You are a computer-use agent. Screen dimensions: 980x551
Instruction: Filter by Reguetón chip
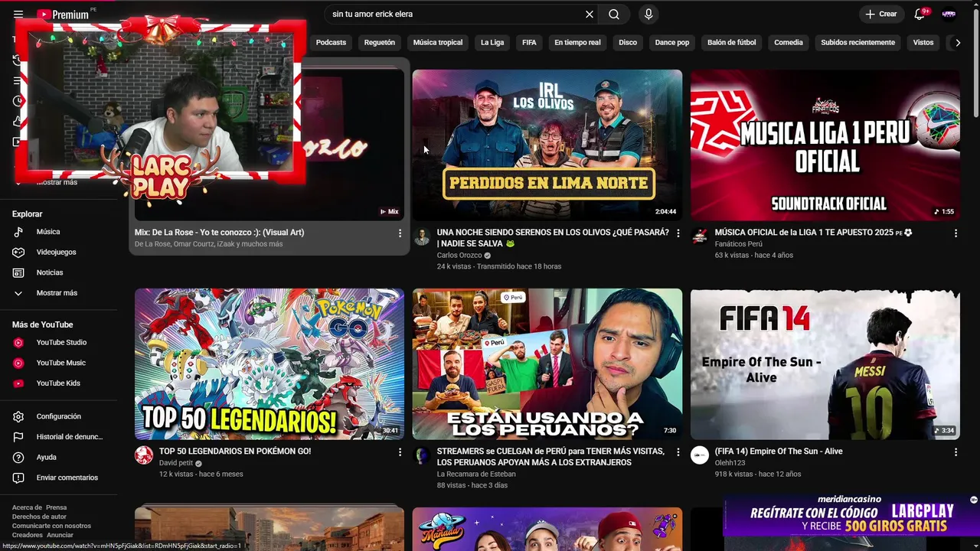(x=380, y=42)
